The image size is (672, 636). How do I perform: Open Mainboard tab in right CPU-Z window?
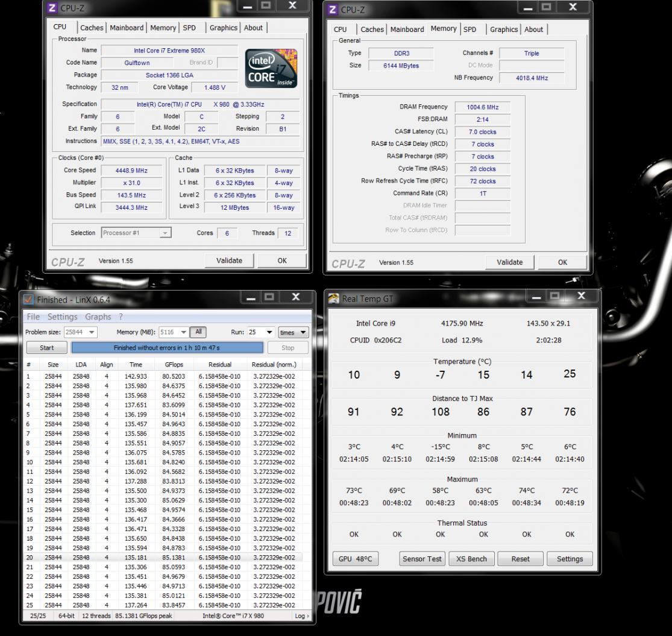(407, 29)
